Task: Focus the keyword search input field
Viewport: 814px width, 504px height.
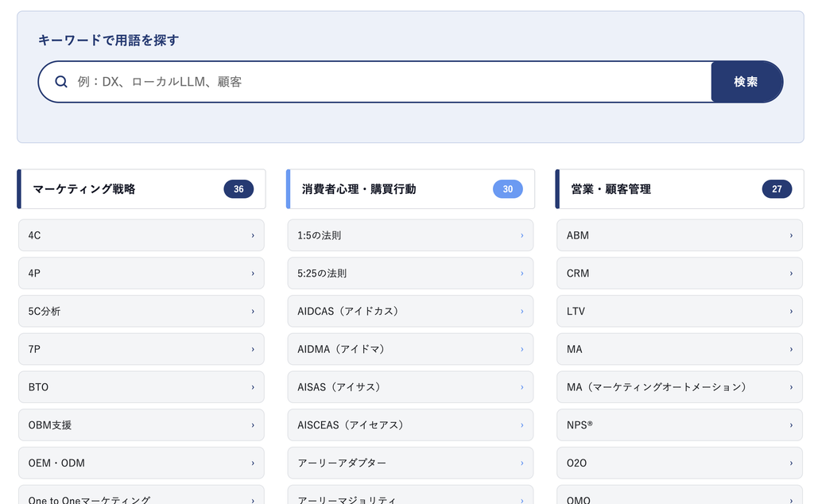Action: point(375,82)
